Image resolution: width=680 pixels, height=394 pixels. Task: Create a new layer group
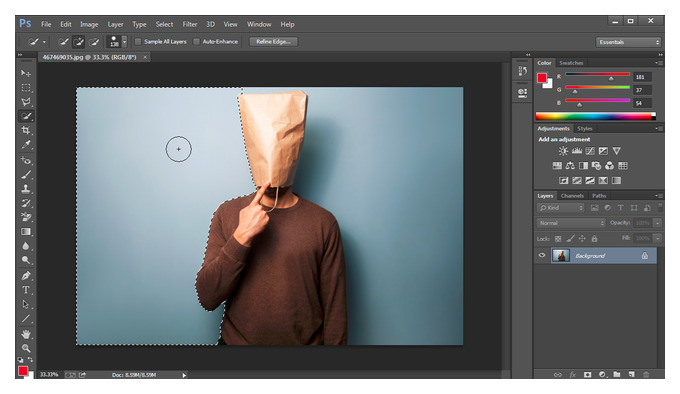tap(617, 374)
